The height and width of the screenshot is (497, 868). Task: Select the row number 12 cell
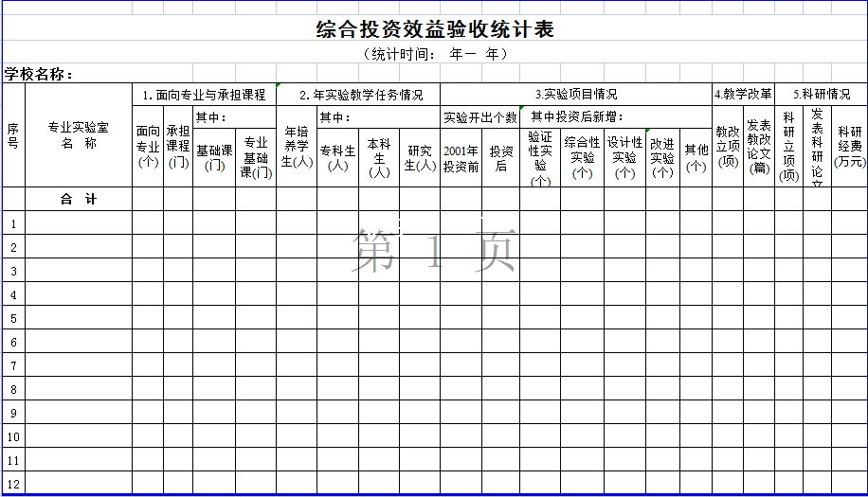click(x=13, y=484)
